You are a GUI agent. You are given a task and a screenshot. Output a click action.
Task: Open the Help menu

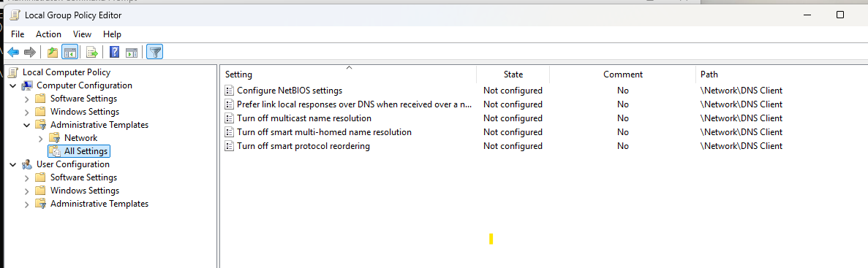tap(113, 34)
